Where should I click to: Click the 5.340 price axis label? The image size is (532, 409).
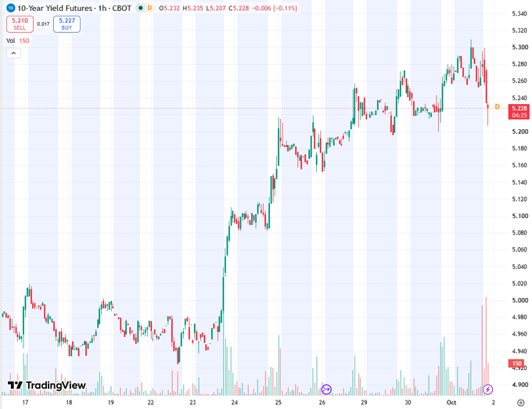pos(519,13)
